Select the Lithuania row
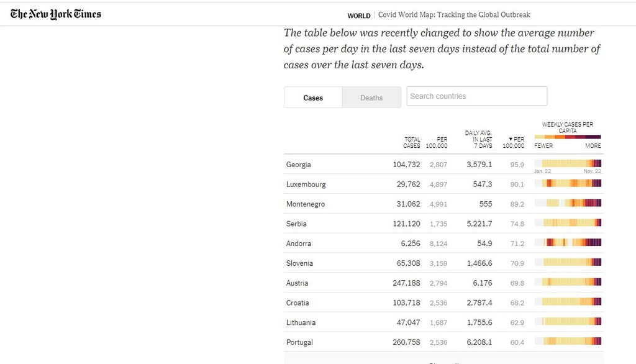Viewport: 636px width, 364px height. tap(443, 322)
